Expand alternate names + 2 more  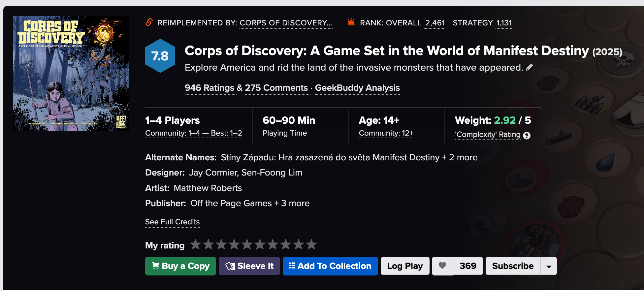point(460,157)
